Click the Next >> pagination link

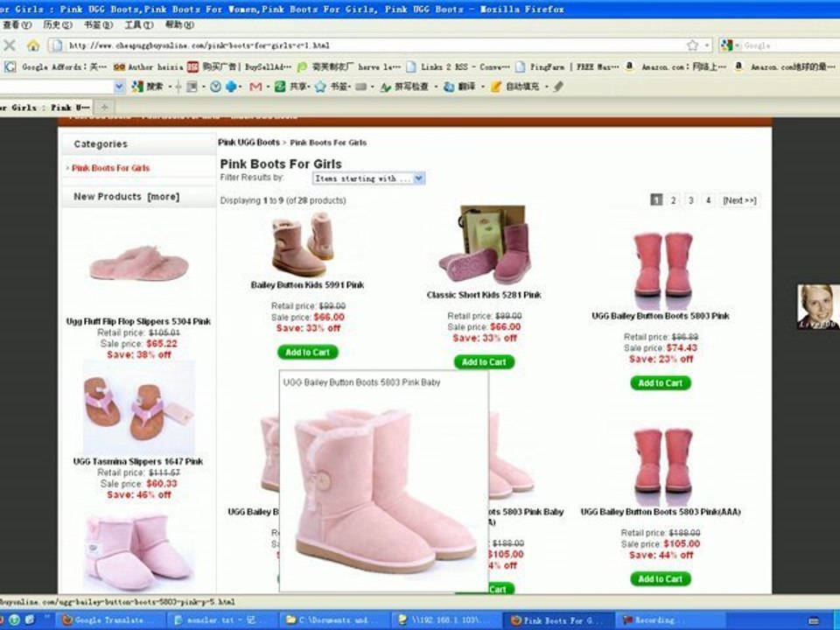[739, 200]
